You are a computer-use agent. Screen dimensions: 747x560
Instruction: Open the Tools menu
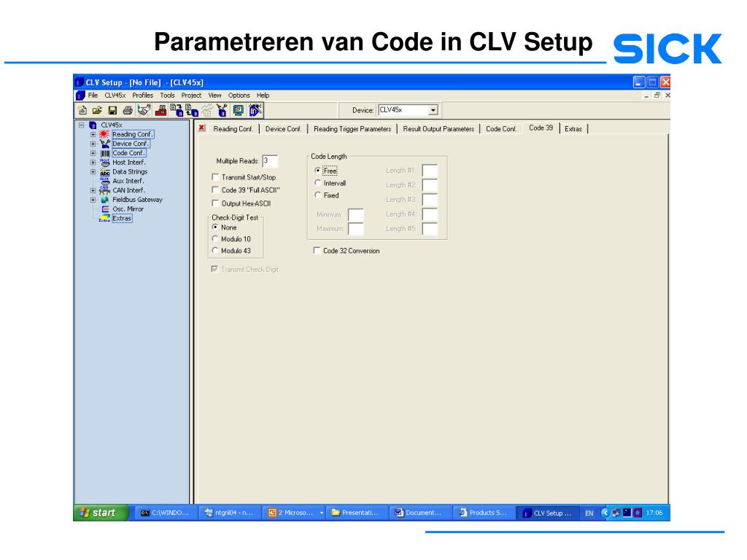167,96
